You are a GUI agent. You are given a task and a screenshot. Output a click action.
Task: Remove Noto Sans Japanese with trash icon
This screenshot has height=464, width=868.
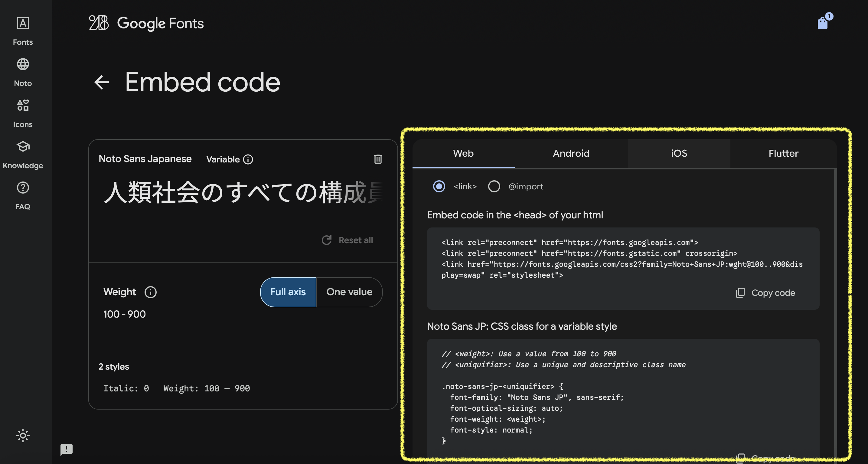[378, 159]
